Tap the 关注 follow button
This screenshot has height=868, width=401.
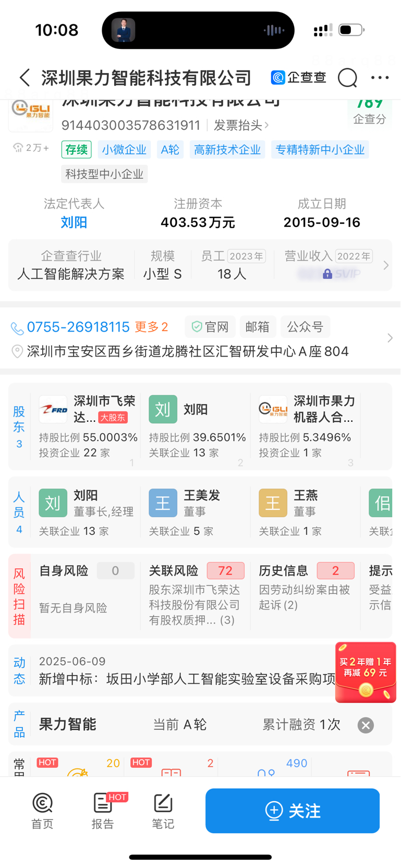(293, 811)
